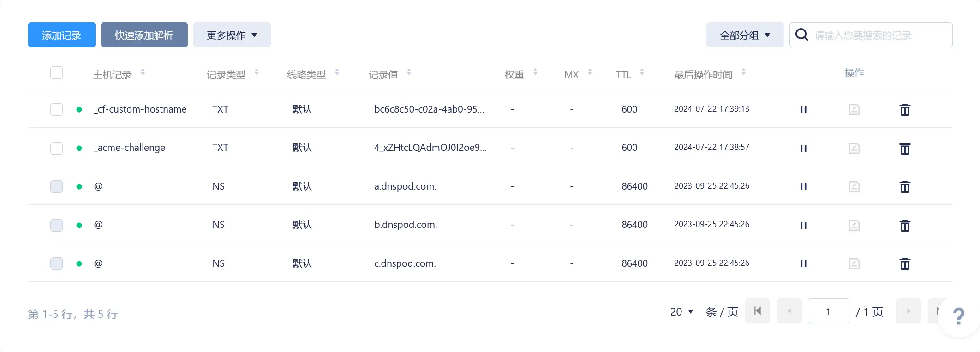Focus the record search input field
Screen dimensions: 980x352
(871, 35)
